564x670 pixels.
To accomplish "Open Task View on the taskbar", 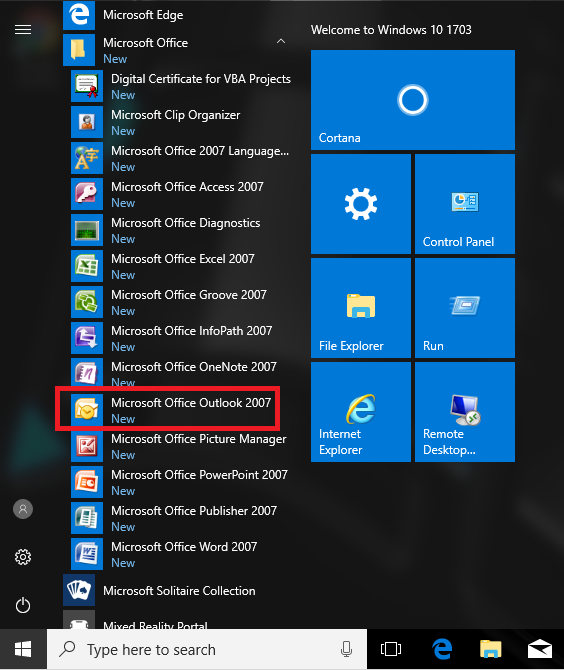I will (x=391, y=649).
